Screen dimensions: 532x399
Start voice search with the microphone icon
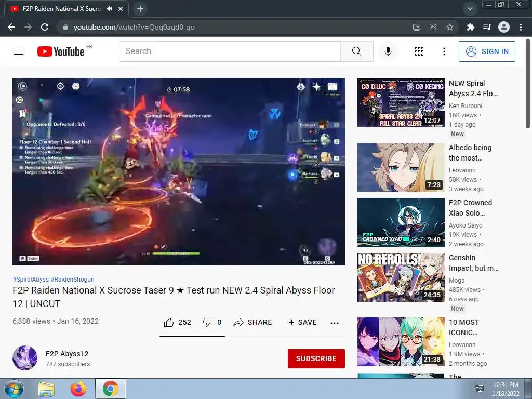(388, 51)
